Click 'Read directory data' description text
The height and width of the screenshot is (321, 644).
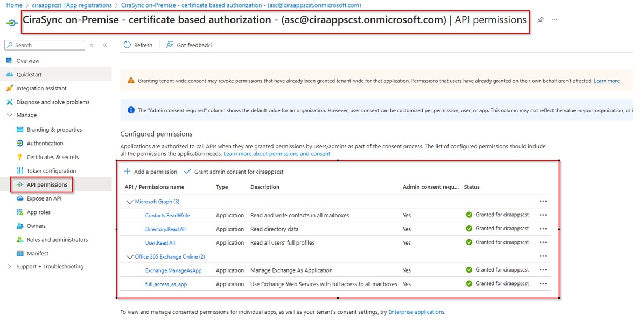(275, 229)
